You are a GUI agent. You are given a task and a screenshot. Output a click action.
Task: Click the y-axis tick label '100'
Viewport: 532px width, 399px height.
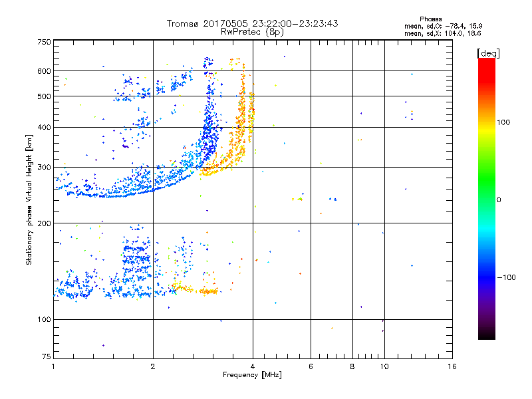(x=44, y=319)
